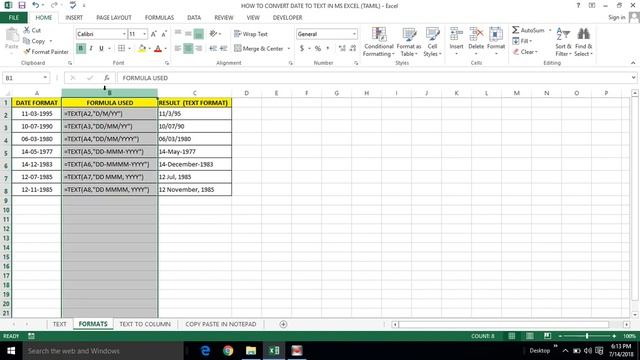Open the General number format dropdown

tap(354, 34)
